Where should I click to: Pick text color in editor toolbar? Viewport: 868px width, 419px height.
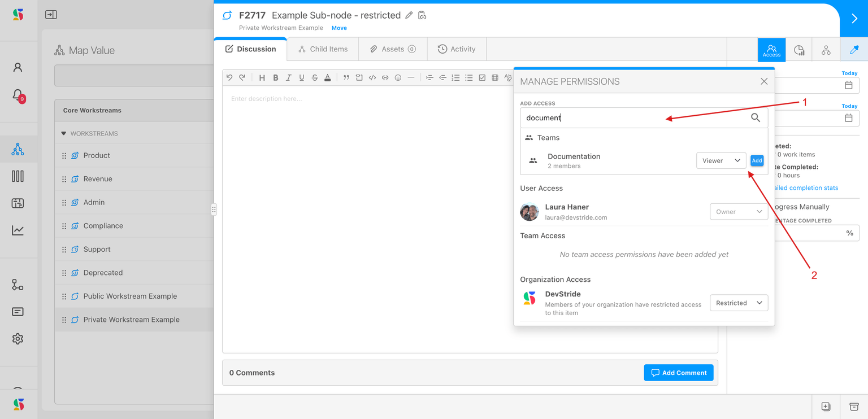[x=327, y=78]
